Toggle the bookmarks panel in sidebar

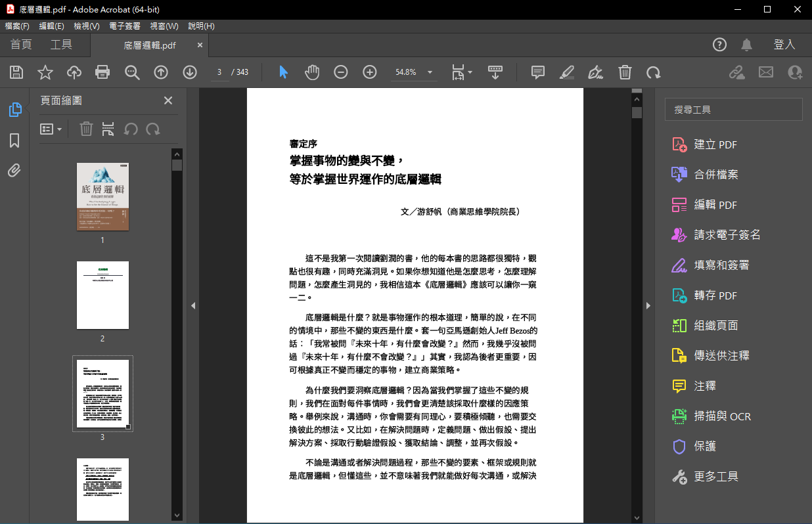[14, 141]
